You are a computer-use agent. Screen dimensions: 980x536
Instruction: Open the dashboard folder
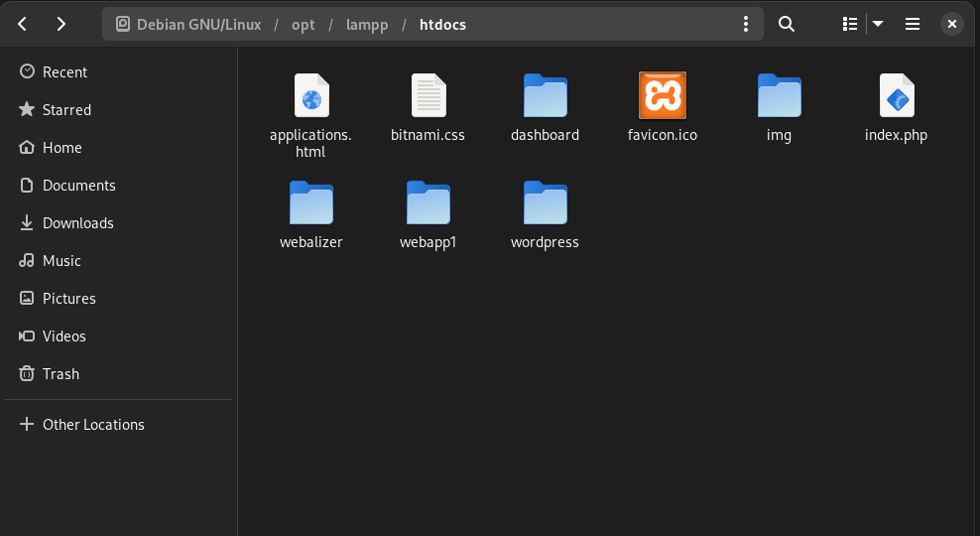[x=545, y=96]
